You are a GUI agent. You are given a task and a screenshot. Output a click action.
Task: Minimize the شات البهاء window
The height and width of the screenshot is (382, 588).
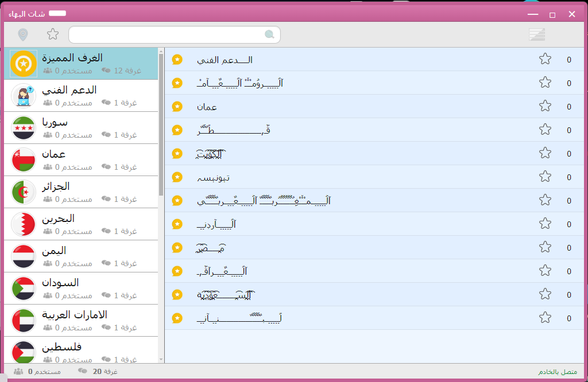coord(533,14)
